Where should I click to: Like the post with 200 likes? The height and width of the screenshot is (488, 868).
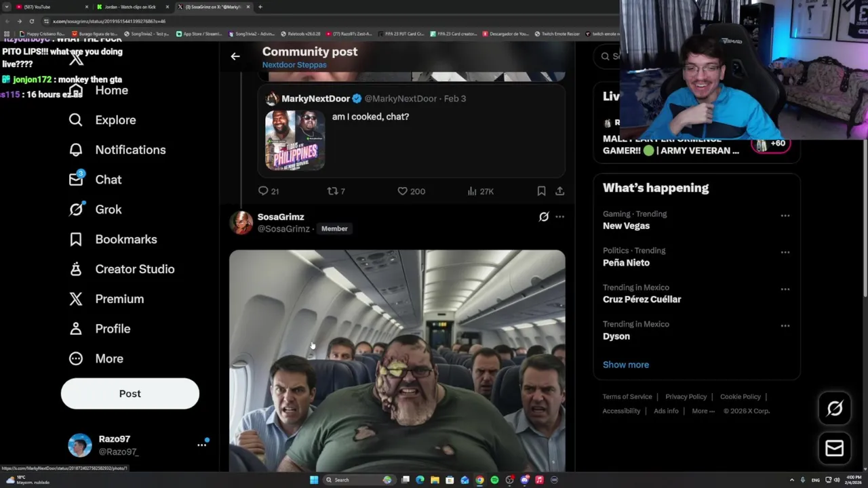tap(402, 191)
